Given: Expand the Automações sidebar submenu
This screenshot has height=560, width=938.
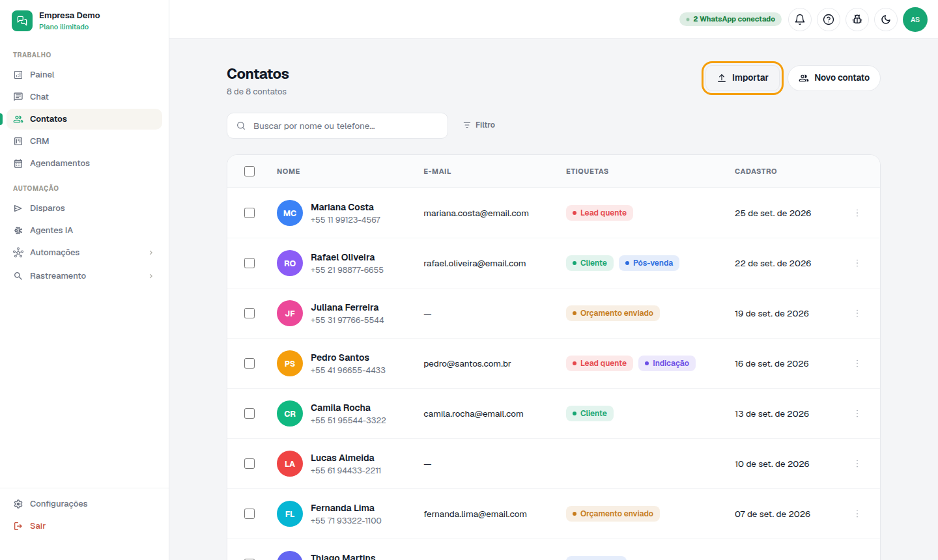Looking at the screenshot, I should click(x=84, y=253).
